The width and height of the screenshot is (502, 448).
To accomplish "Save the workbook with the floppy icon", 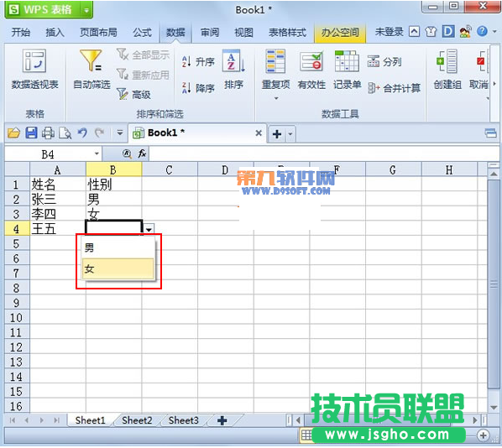I will 31,133.
